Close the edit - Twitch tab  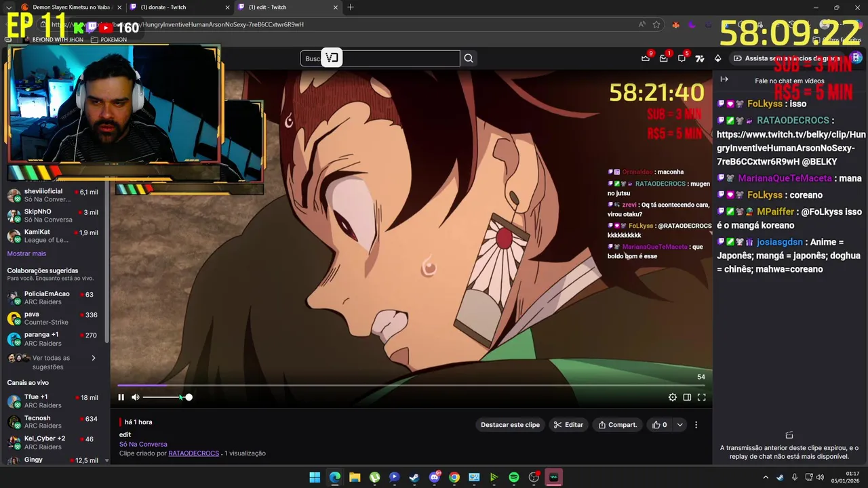click(x=335, y=7)
